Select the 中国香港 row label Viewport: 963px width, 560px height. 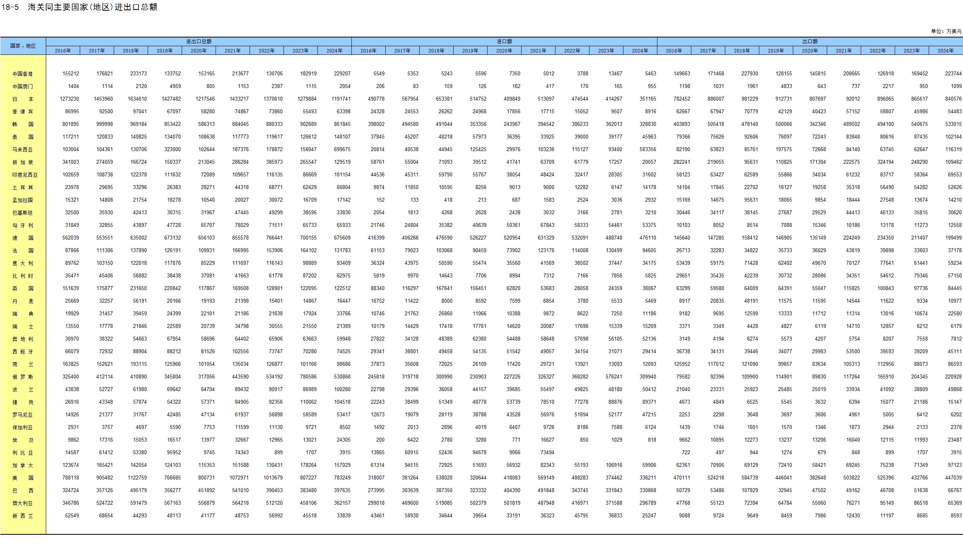23,74
